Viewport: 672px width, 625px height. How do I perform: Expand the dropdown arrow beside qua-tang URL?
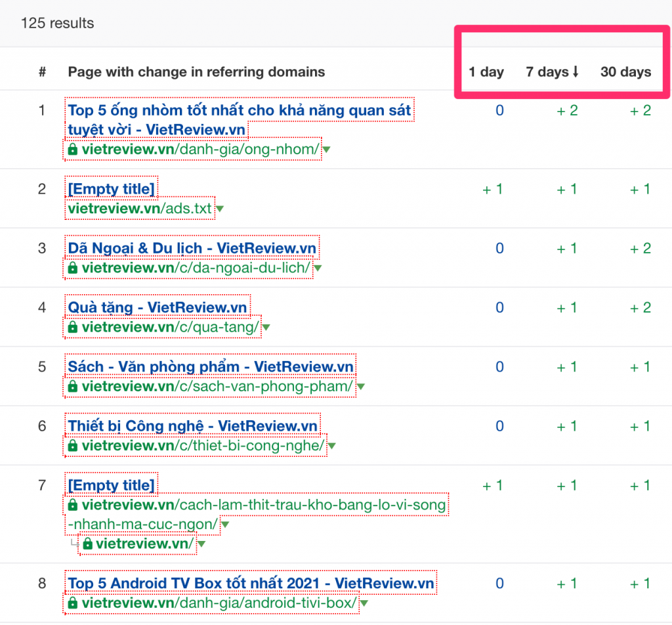click(266, 328)
